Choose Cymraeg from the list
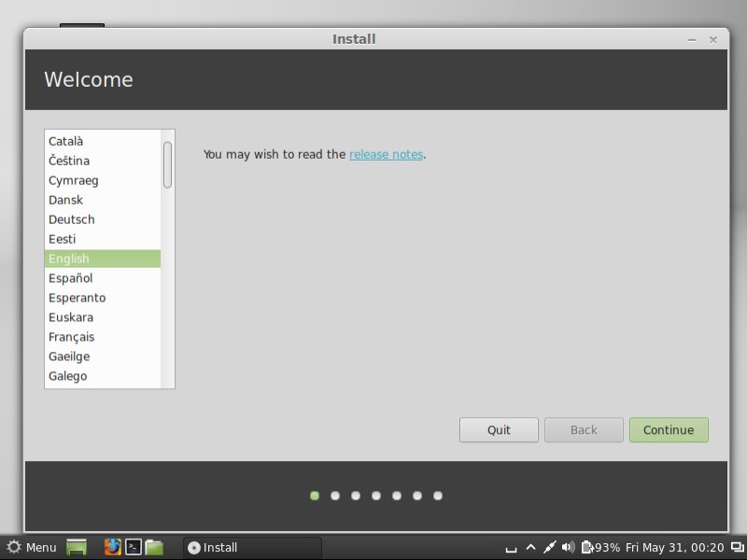Viewport: 747px width, 560px height. 103,180
